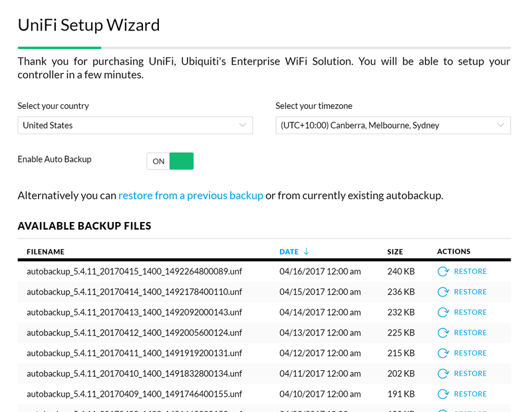Image resolution: width=532 pixels, height=412 pixels.
Task: Click the date 04/11/2017 12:00 am
Action: tap(320, 373)
